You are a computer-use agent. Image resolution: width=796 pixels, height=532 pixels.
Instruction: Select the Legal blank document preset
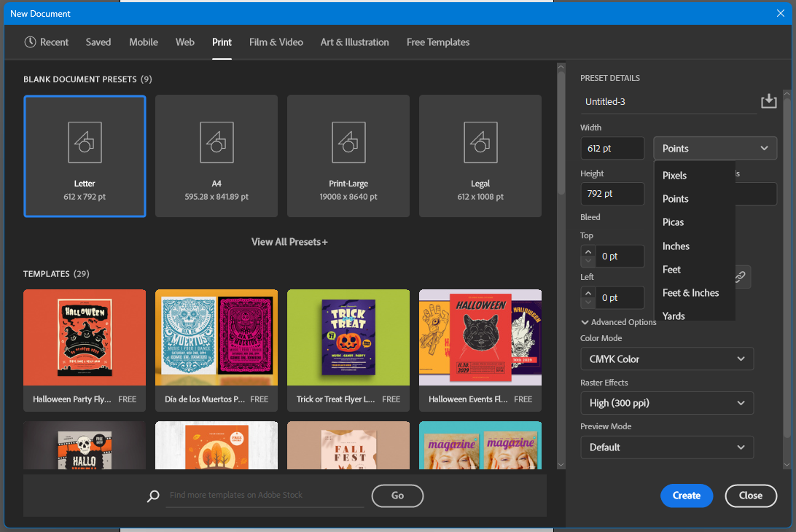pos(480,156)
